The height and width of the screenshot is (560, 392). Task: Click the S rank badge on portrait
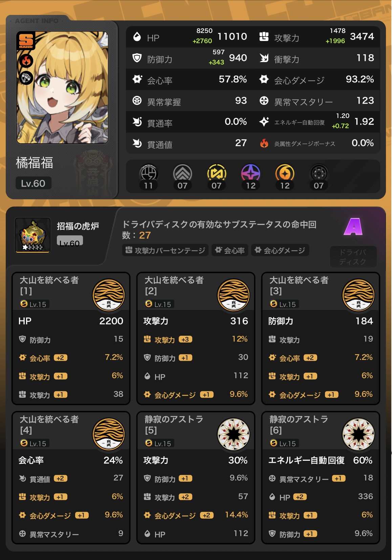(26, 41)
